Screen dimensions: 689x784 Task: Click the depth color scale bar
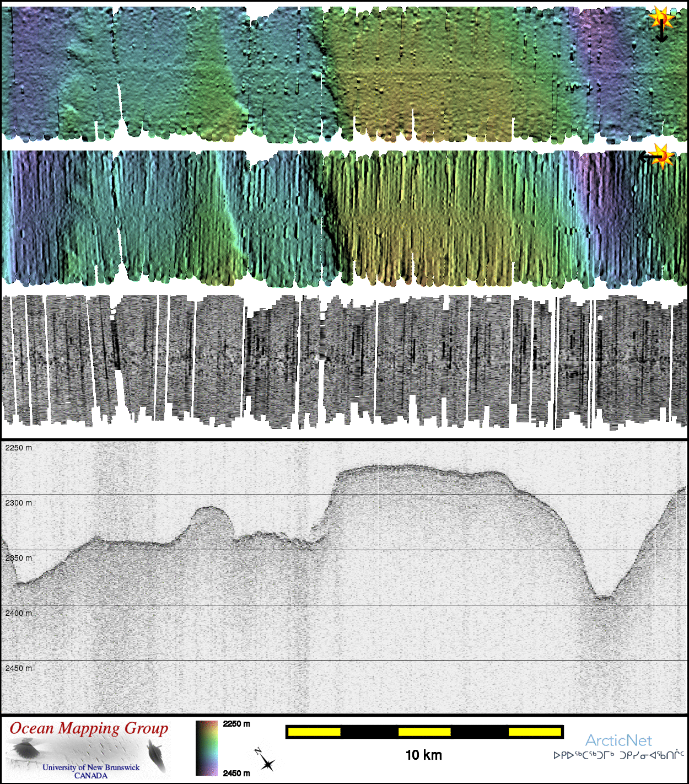click(207, 748)
